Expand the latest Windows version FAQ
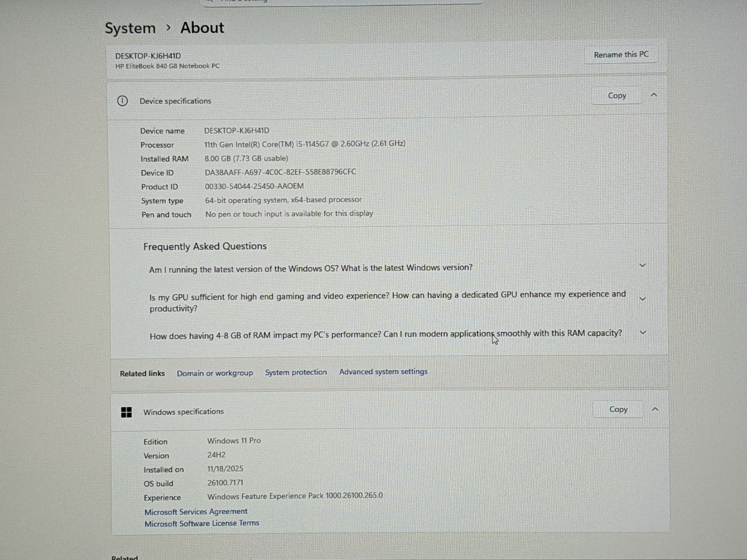This screenshot has height=560, width=747. (642, 266)
